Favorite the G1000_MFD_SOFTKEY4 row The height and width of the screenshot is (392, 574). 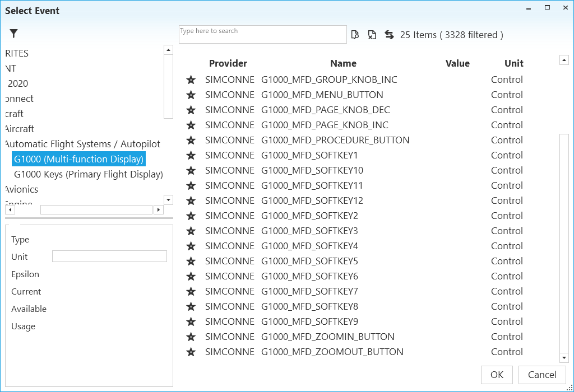191,246
